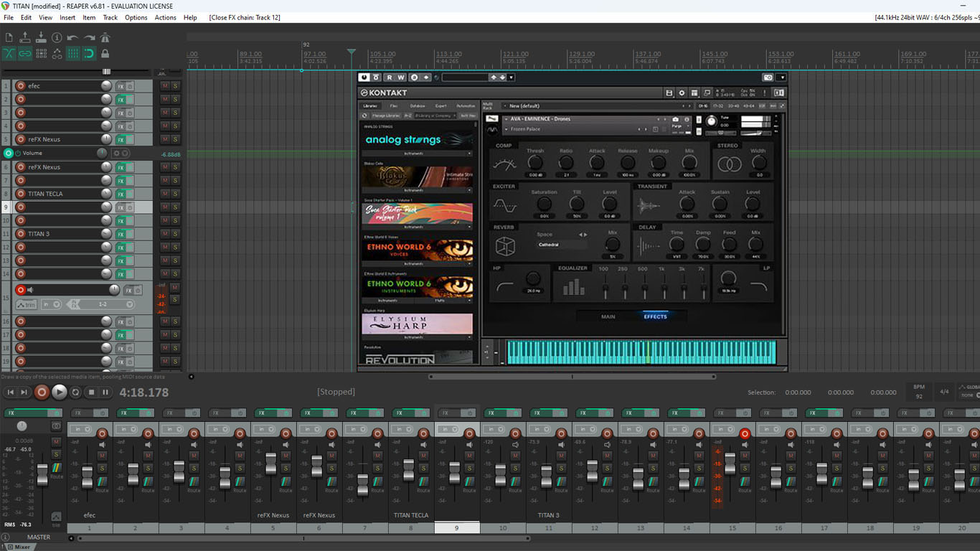980x551 pixels.
Task: Click the master channel volume fader
Action: [x=42, y=475]
